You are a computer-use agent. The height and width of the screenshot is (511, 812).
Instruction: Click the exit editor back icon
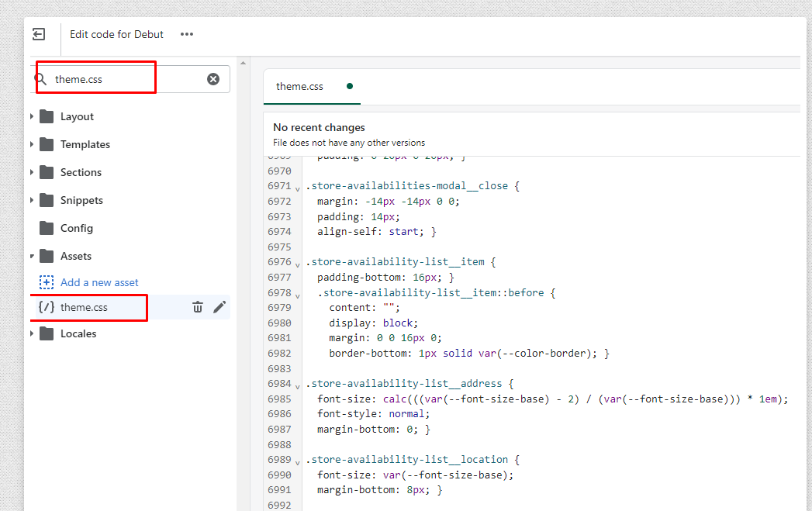point(39,34)
